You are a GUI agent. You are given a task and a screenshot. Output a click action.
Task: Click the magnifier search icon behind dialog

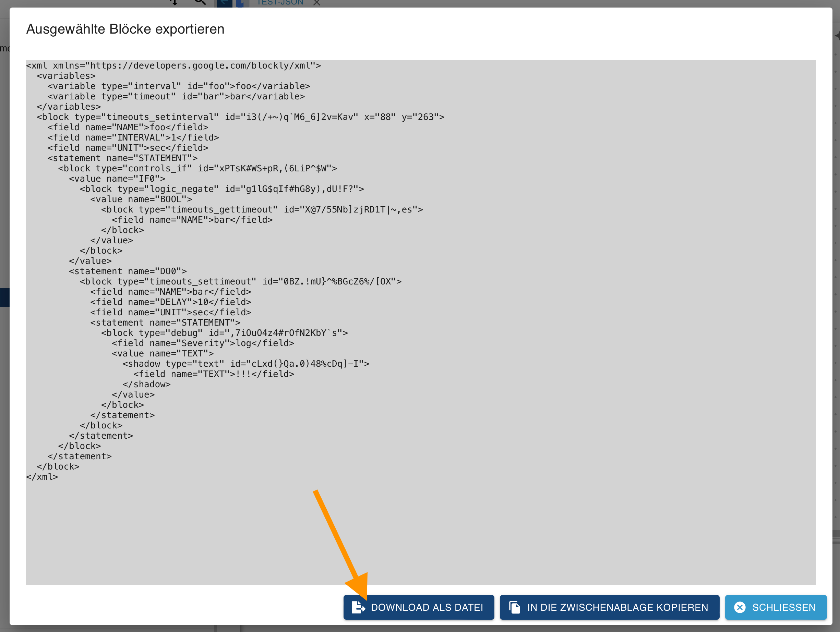point(200,2)
